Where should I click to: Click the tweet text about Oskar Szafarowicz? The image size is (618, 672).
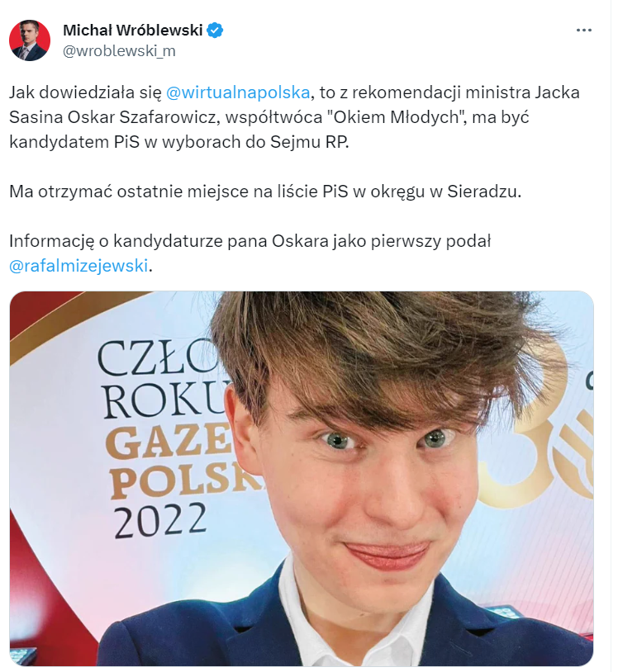coord(294,117)
